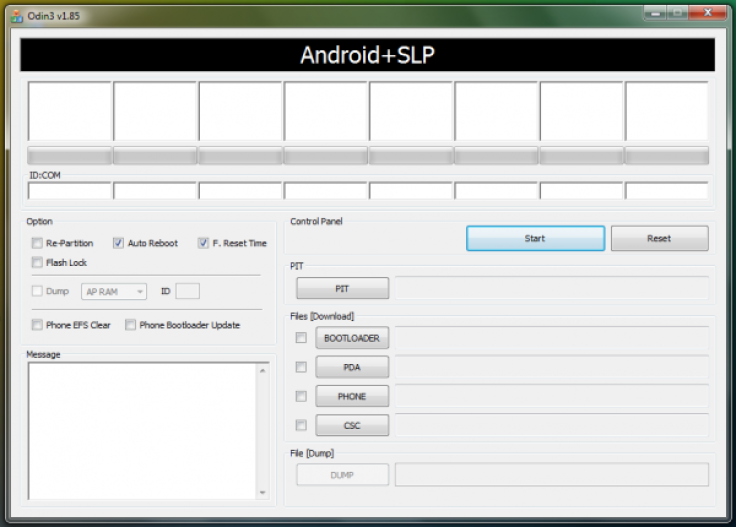This screenshot has width=736, height=527.
Task: Click the BOOTLOADER file button
Action: [x=352, y=338]
